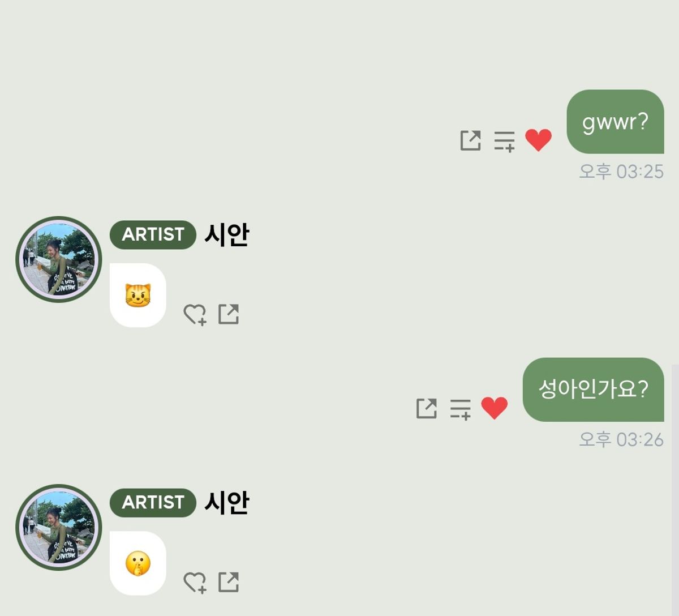The image size is (679, 616).
Task: Click add-to-list icon beside 성아인가요? message
Action: [x=461, y=409]
